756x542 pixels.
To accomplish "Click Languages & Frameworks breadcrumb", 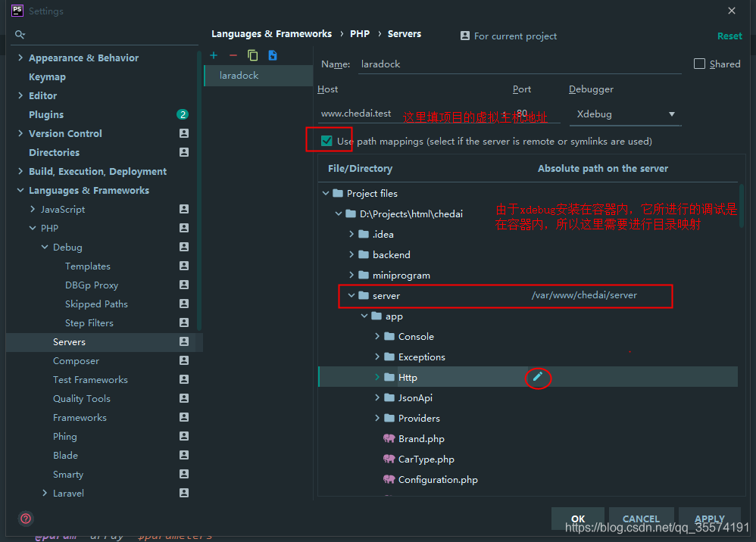I will pyautogui.click(x=271, y=34).
